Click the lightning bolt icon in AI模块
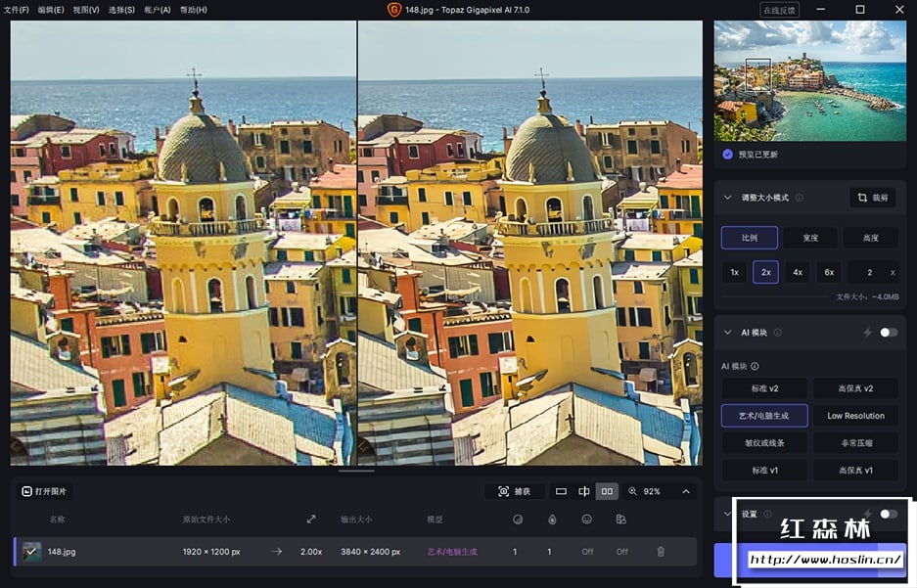Viewport: 917px width, 588px height. point(867,333)
